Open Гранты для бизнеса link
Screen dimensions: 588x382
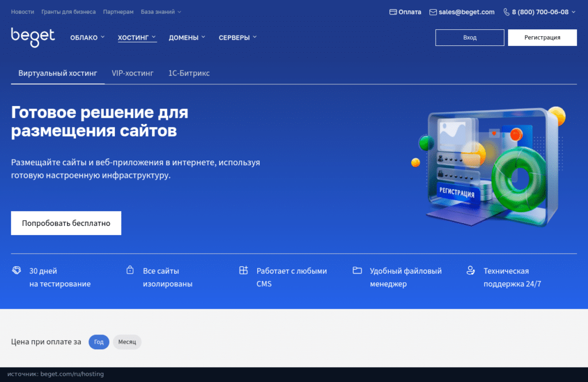pyautogui.click(x=68, y=12)
